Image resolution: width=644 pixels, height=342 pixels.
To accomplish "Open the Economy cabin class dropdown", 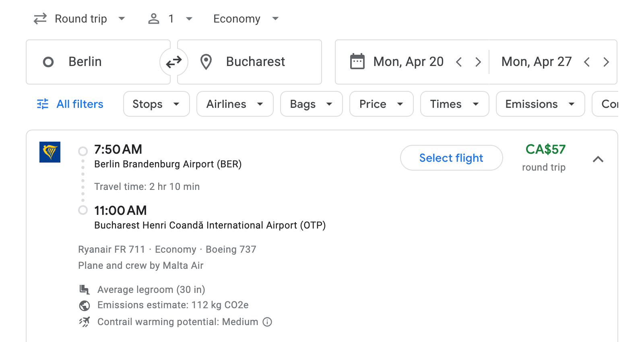I will point(246,19).
